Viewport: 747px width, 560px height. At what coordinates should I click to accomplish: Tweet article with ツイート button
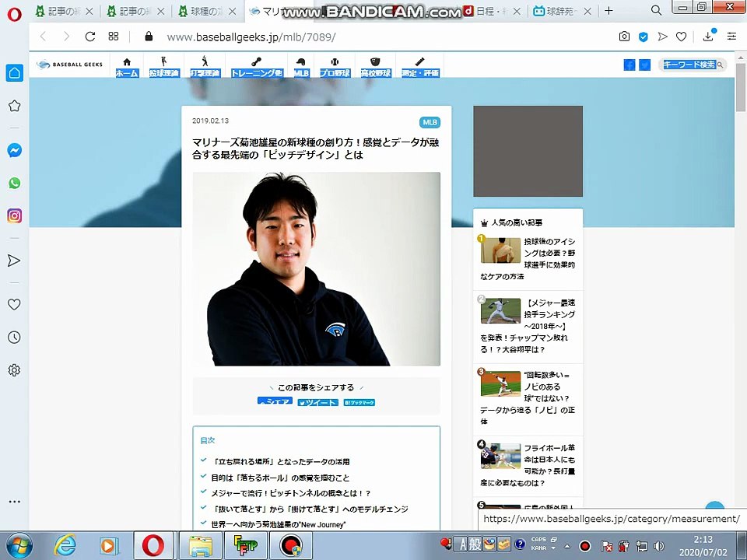pos(317,402)
